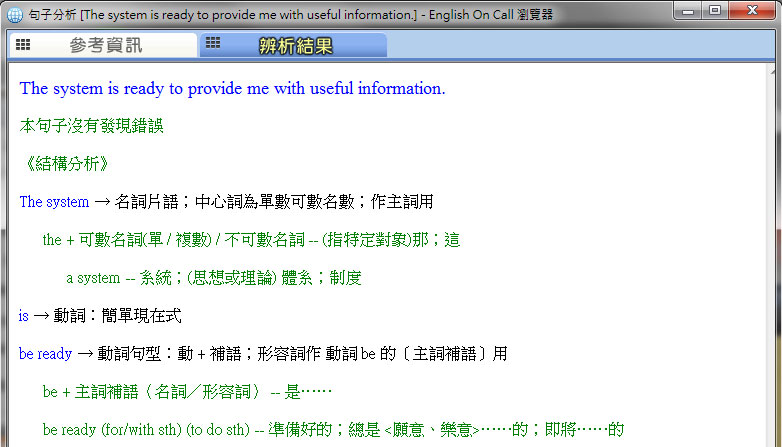
Task: Maximize the English On Call browser window
Action: 715,10
